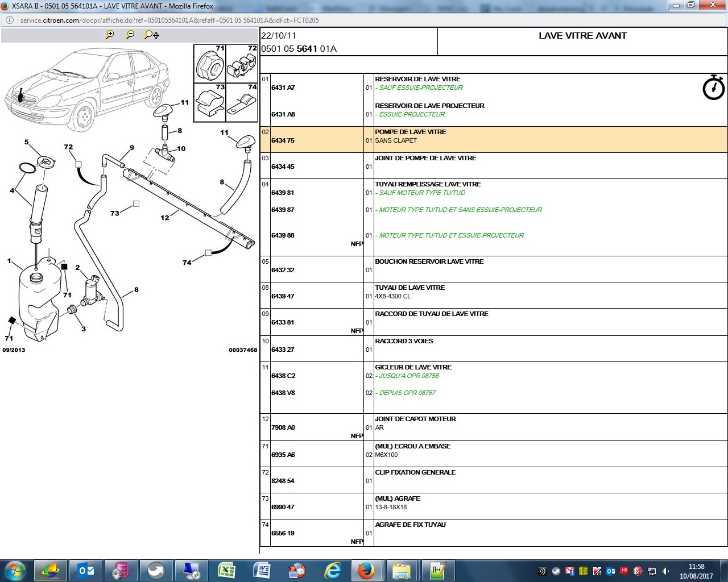
Task: Select part number 6438 C2
Action: 283,376
